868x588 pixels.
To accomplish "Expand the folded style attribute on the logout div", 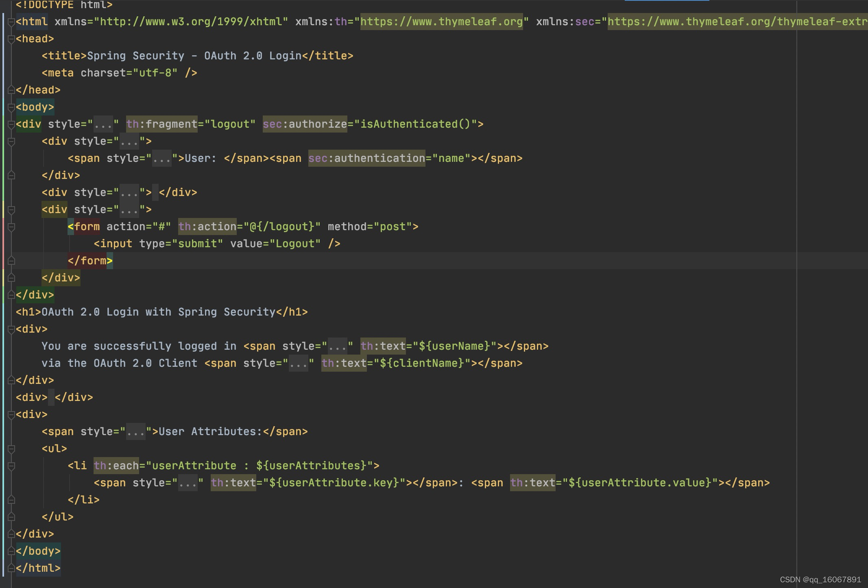I will coord(103,124).
